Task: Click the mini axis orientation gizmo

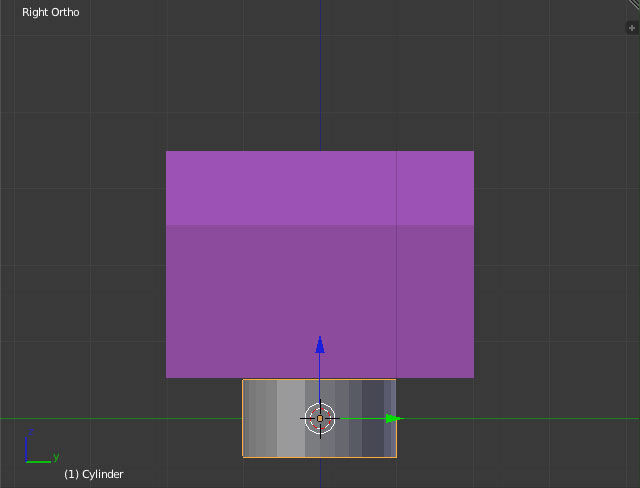Action: (x=36, y=450)
